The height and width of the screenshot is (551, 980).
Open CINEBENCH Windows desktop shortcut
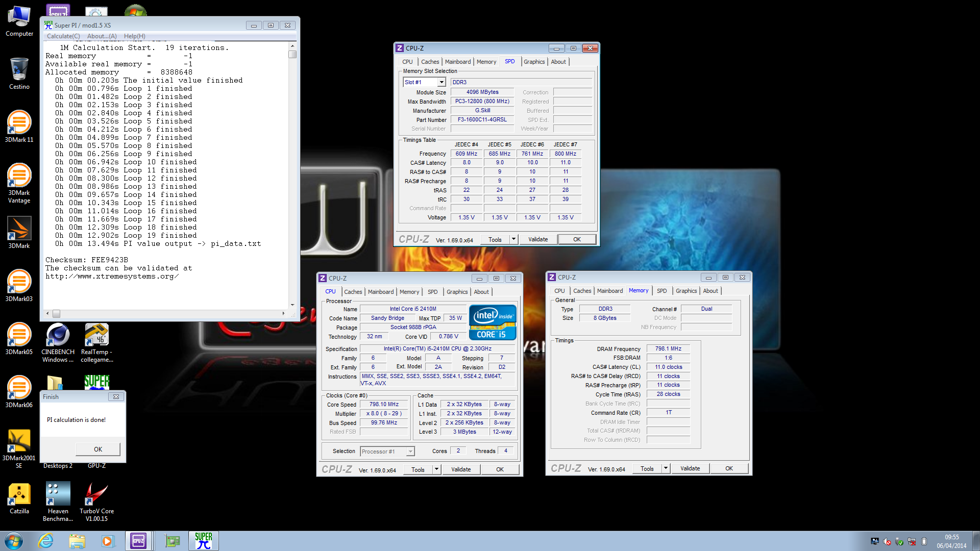coord(58,342)
